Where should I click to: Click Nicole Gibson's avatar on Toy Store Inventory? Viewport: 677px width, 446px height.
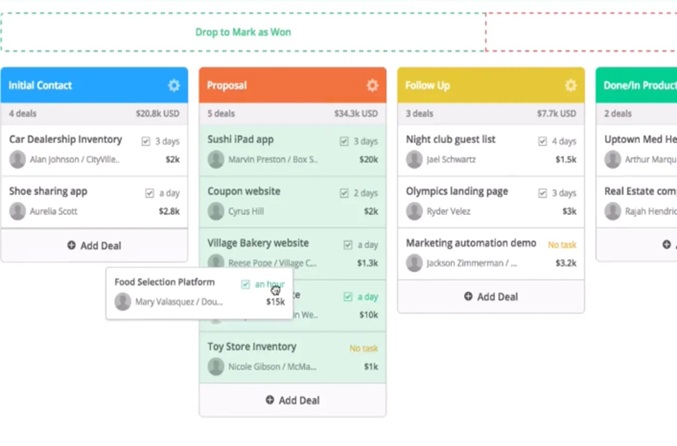click(216, 367)
